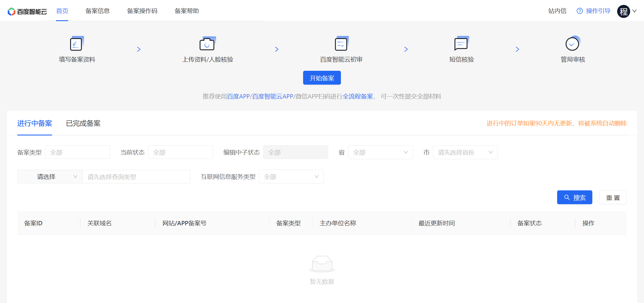Click the blue 搜索 button
Screen dimensions: 644x303
pyautogui.click(x=574, y=198)
